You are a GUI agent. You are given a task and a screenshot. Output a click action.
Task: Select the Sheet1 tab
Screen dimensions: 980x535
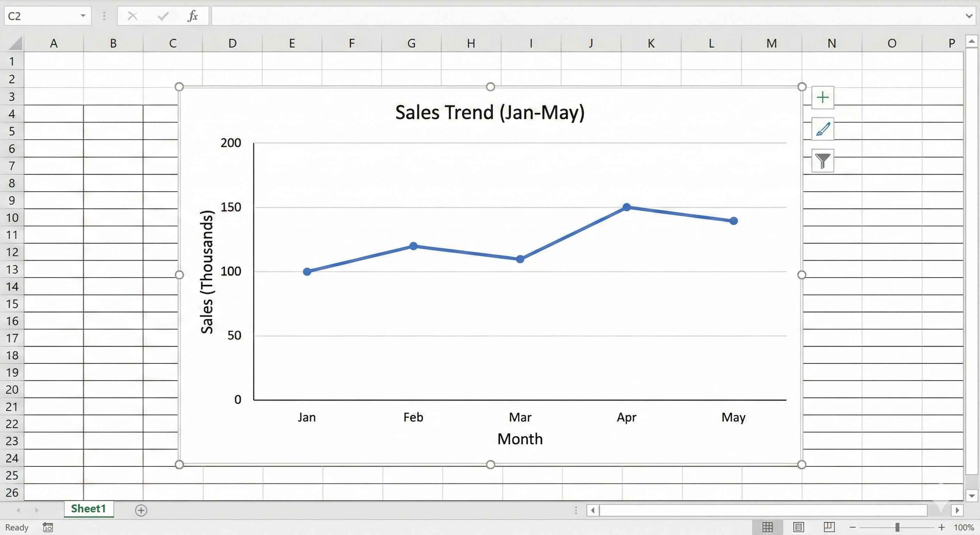tap(88, 509)
